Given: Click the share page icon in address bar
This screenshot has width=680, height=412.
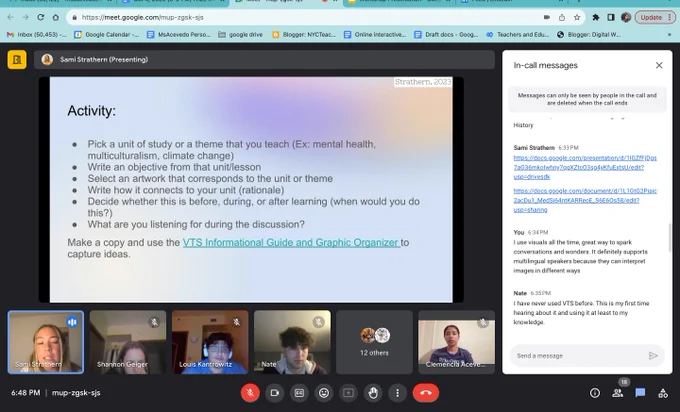Looking at the screenshot, I should click(562, 17).
